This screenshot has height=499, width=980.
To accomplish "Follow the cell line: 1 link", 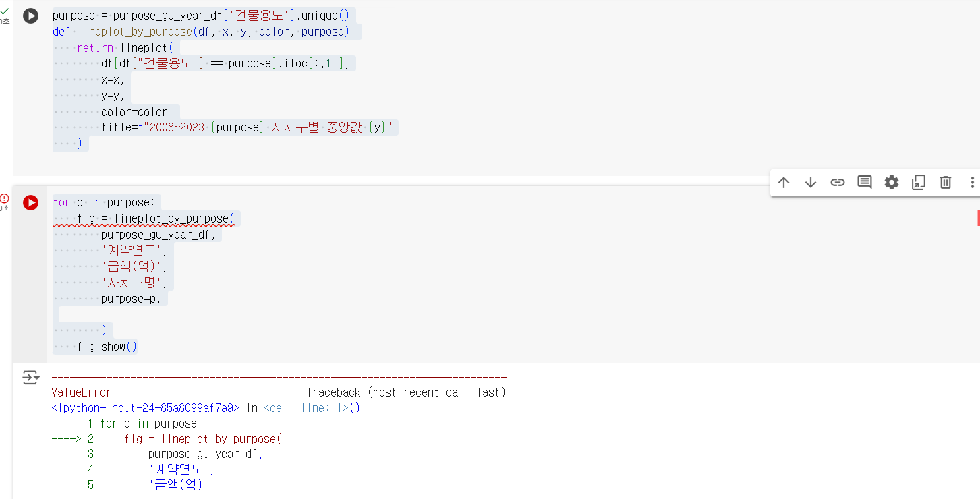I will pyautogui.click(x=306, y=408).
